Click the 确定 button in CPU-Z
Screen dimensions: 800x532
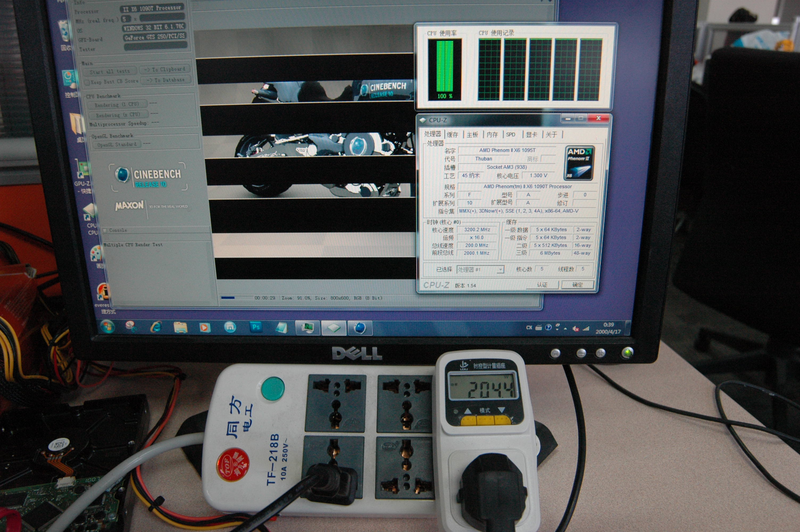click(x=577, y=285)
